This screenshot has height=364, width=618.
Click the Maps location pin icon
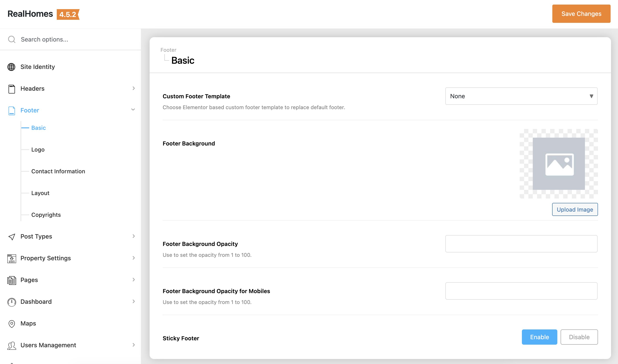point(12,324)
